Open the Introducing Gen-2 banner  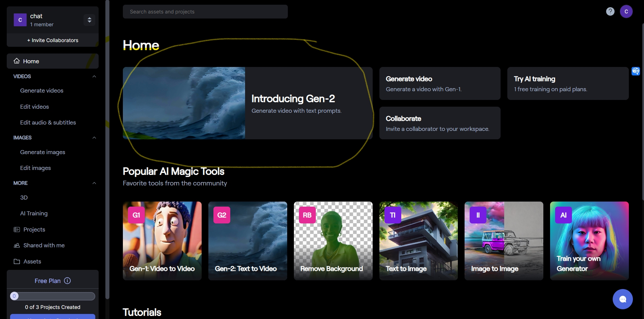pyautogui.click(x=248, y=103)
